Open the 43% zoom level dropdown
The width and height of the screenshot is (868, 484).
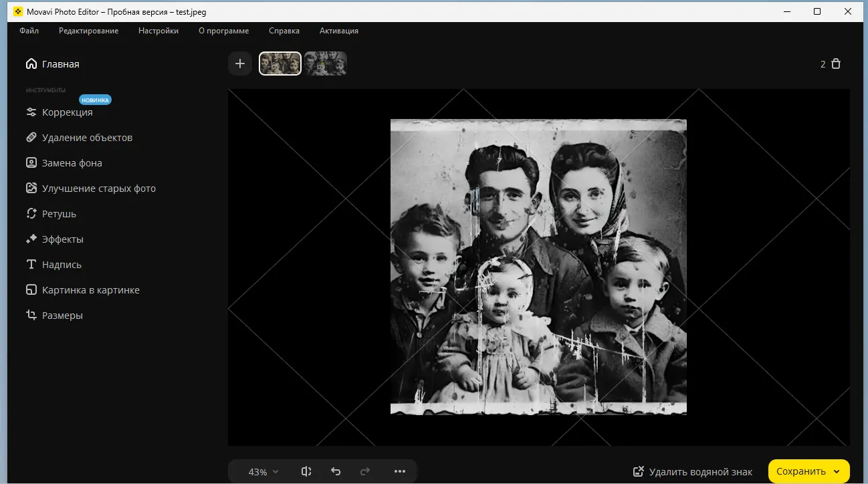click(x=261, y=471)
